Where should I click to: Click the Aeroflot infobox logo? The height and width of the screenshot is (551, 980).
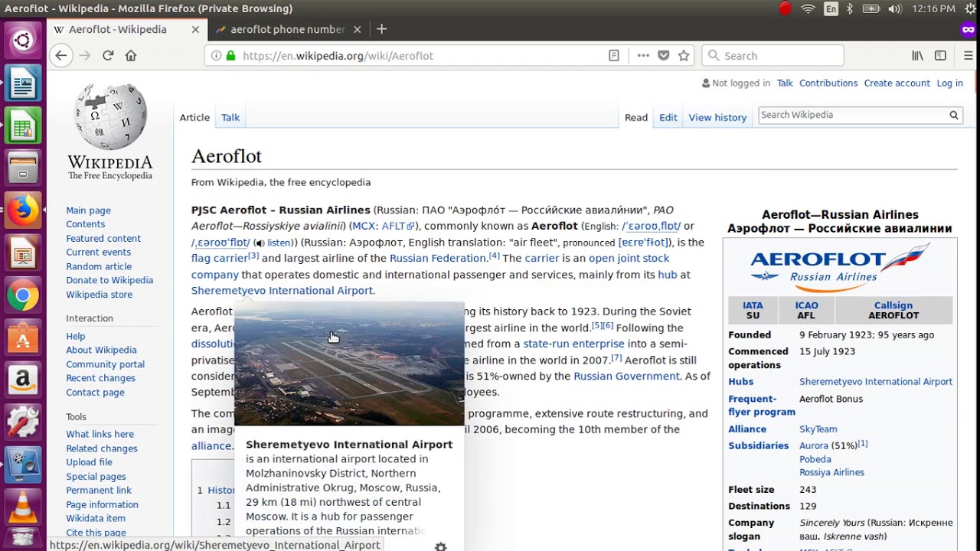(840, 267)
